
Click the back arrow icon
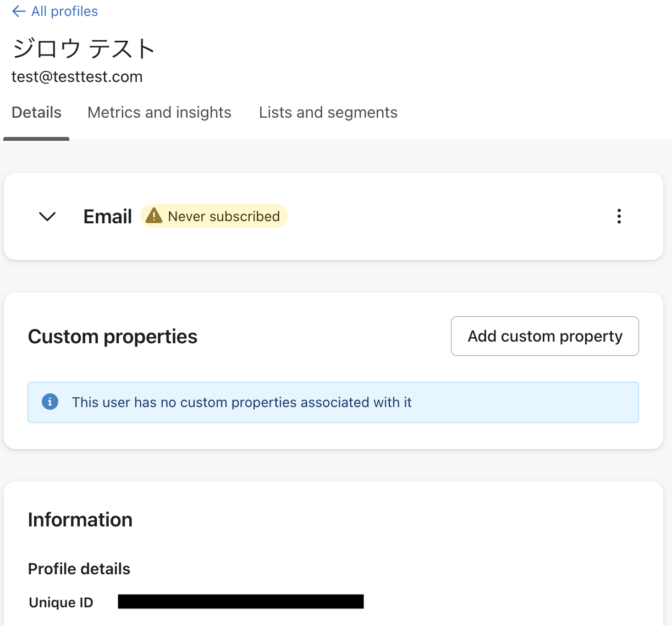pos(19,12)
